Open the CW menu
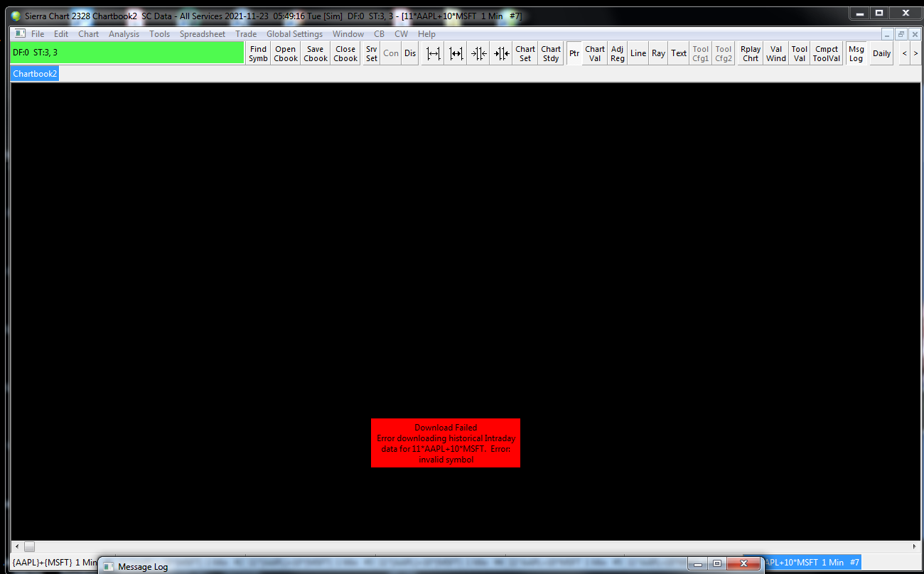This screenshot has height=574, width=924. coord(402,34)
